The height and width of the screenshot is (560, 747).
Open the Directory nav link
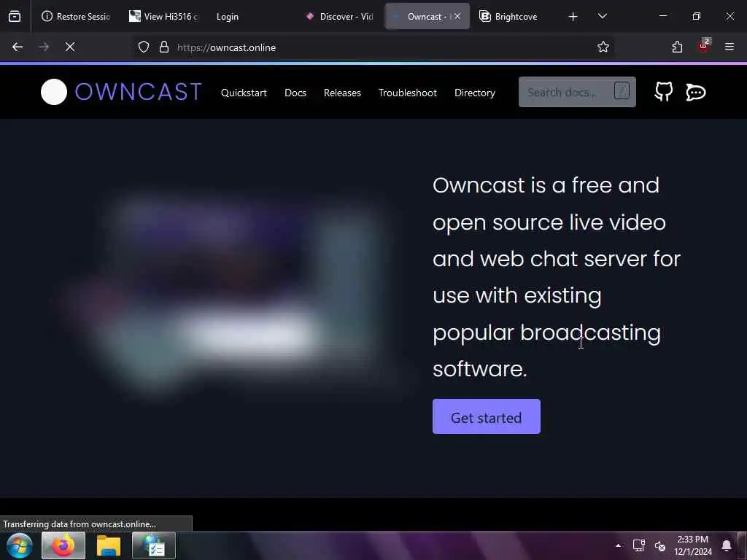coord(474,93)
